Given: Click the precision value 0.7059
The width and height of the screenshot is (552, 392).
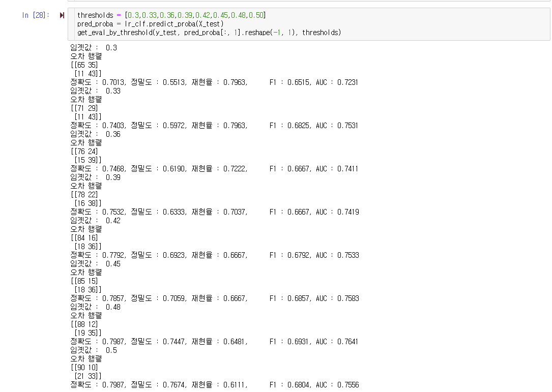Looking at the screenshot, I should (174, 299).
